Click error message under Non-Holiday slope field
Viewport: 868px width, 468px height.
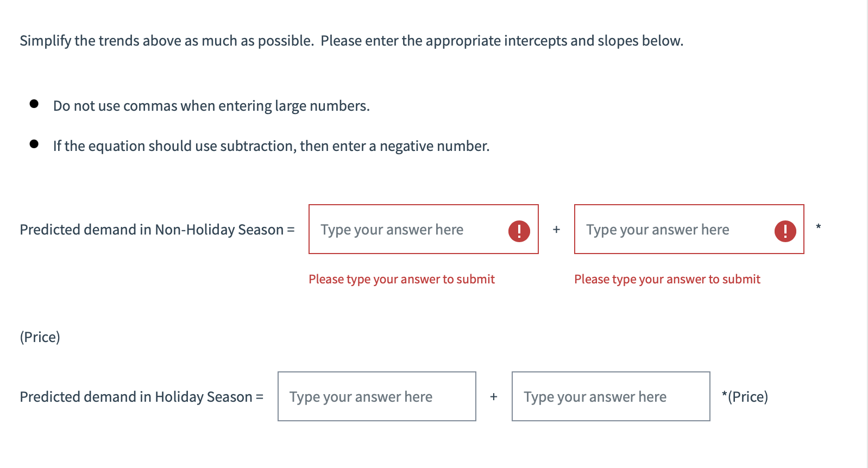[667, 279]
